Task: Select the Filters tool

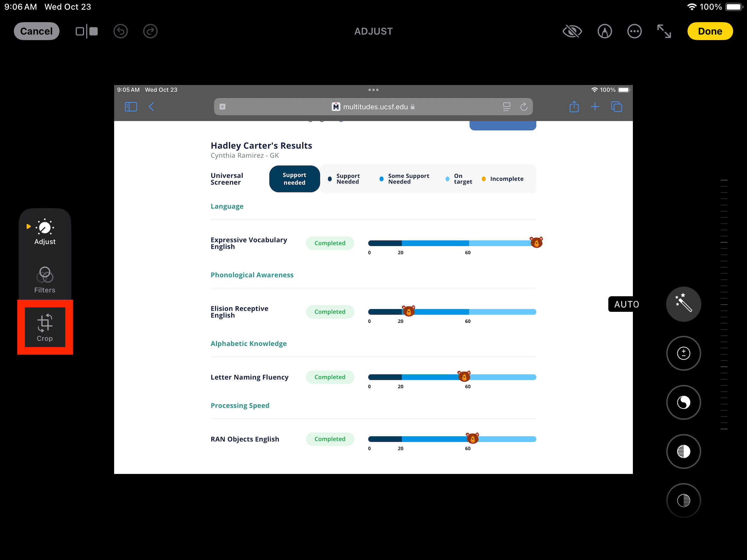Action: (45, 280)
